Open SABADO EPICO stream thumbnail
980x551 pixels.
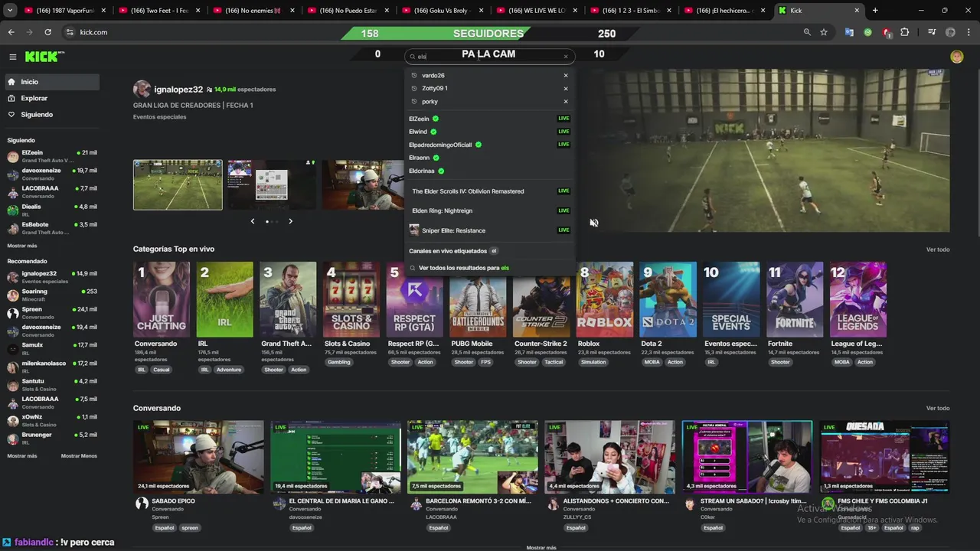[x=198, y=456]
